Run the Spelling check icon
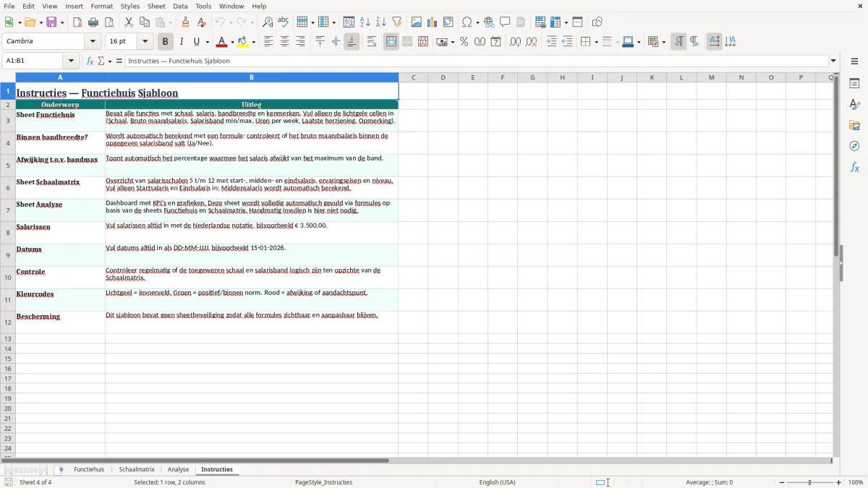This screenshot has height=488, width=868. click(x=284, y=22)
